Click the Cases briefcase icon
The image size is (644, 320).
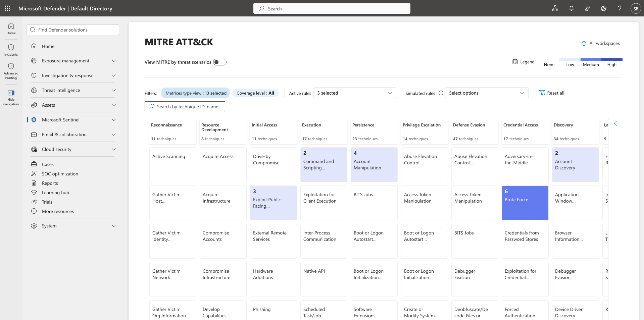[34, 164]
